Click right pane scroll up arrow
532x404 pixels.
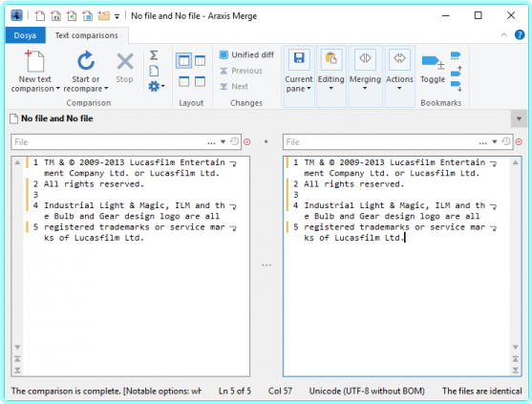coord(516,162)
